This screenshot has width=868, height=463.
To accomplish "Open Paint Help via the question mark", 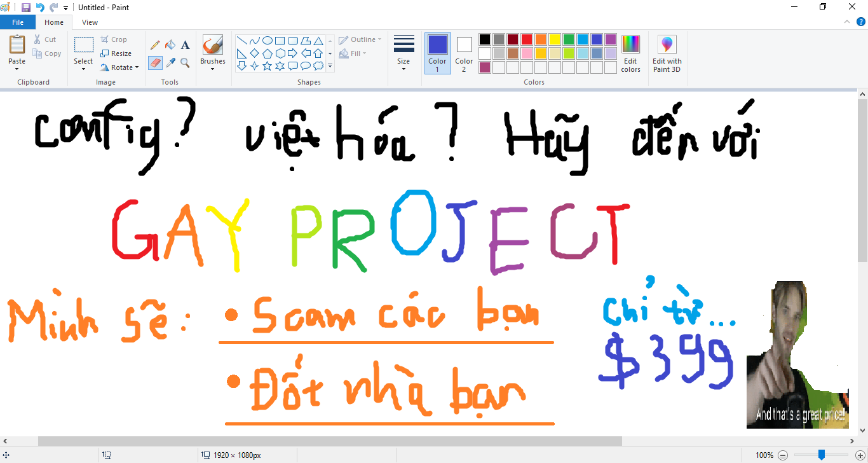I will coord(861,22).
